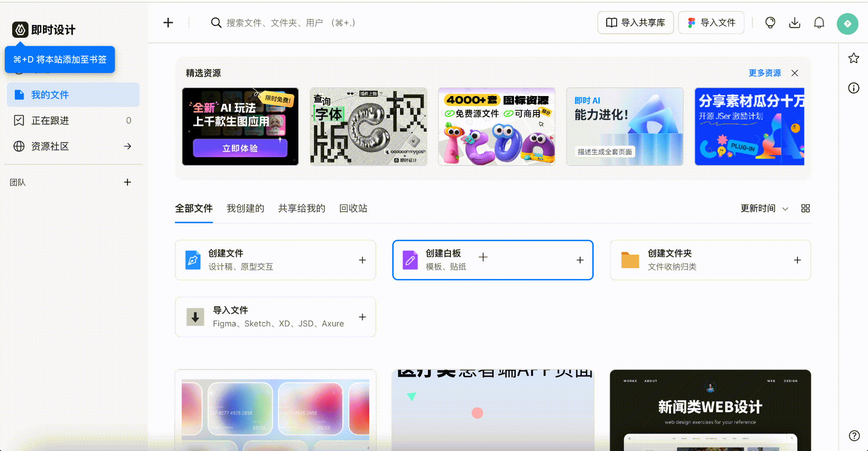Open the info circle icon

854,88
